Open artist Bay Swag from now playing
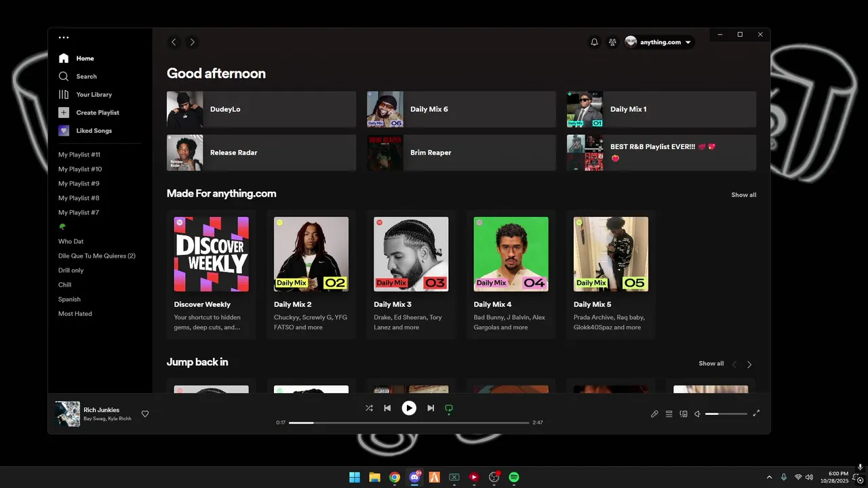 tap(94, 419)
